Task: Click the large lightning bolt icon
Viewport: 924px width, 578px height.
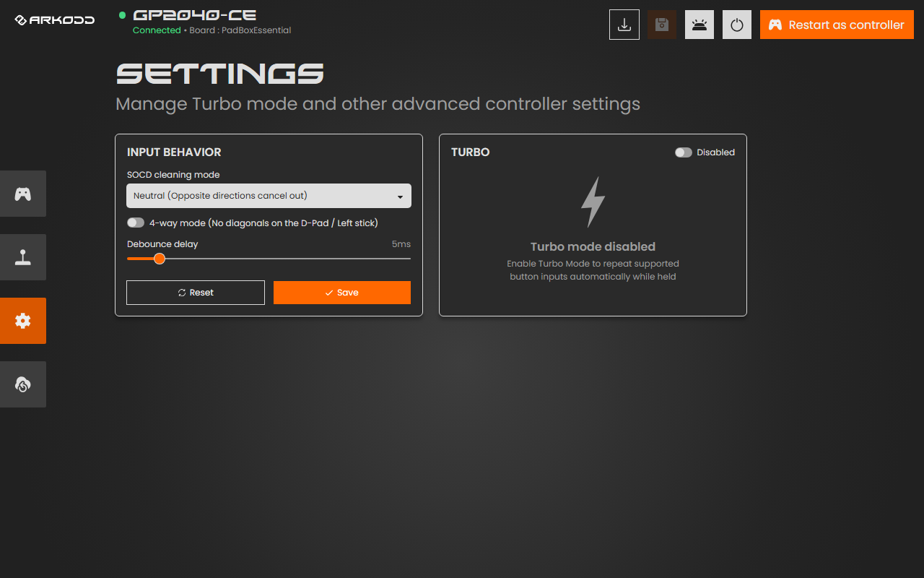Action: pos(593,202)
